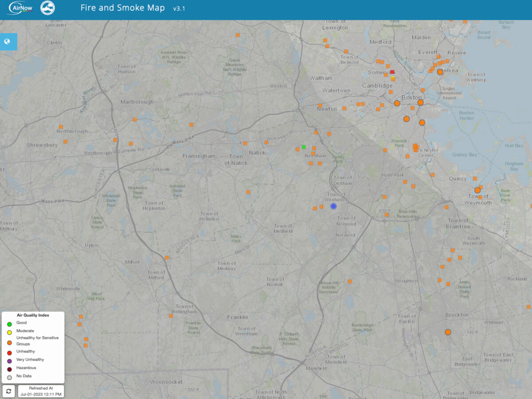Click the Hazardous maroon legend swatch
This screenshot has height=399, width=532.
click(x=9, y=369)
